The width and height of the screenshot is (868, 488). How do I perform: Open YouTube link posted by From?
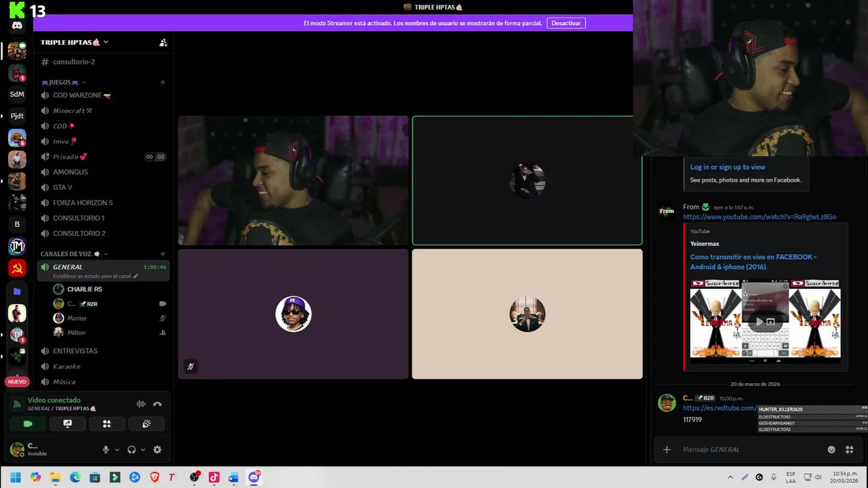(x=759, y=217)
